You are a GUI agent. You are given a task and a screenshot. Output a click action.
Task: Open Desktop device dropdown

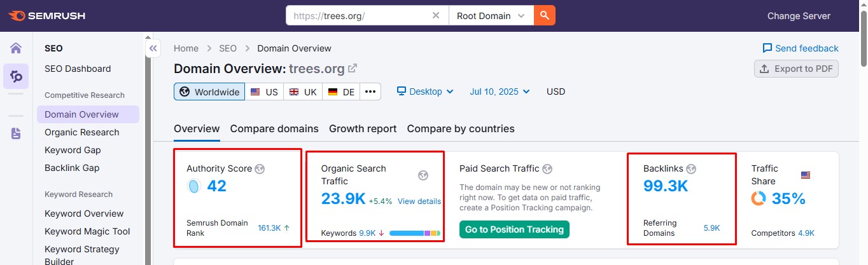point(425,92)
